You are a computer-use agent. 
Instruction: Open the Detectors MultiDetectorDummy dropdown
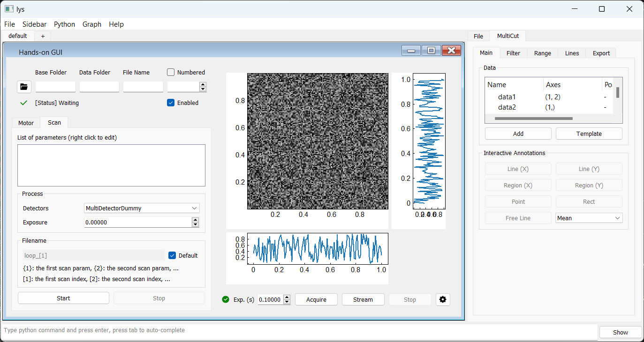[x=142, y=208]
